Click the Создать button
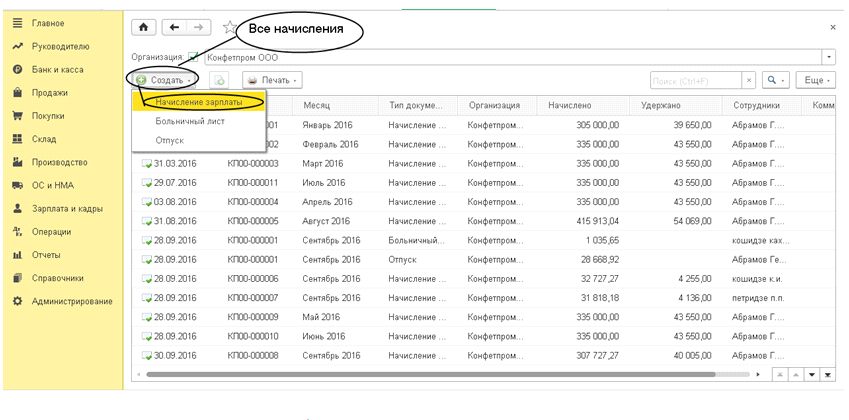This screenshot has width=849, height=420. pos(163,79)
